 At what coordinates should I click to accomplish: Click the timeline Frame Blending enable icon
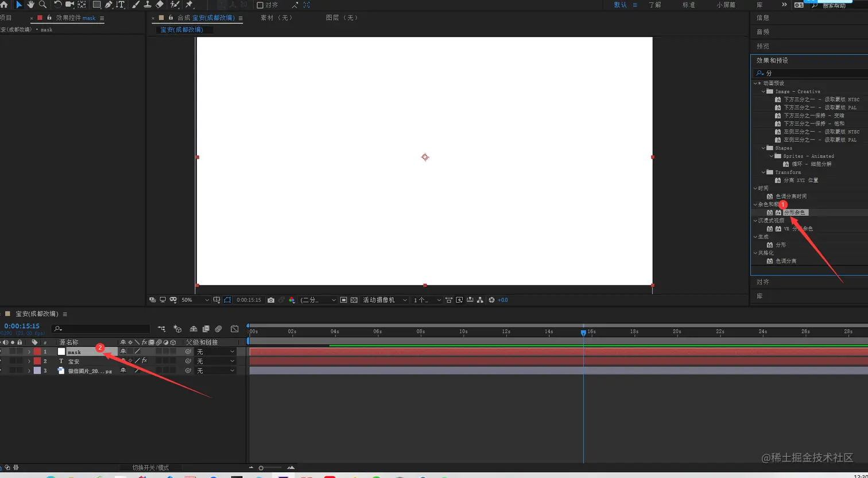(x=206, y=329)
